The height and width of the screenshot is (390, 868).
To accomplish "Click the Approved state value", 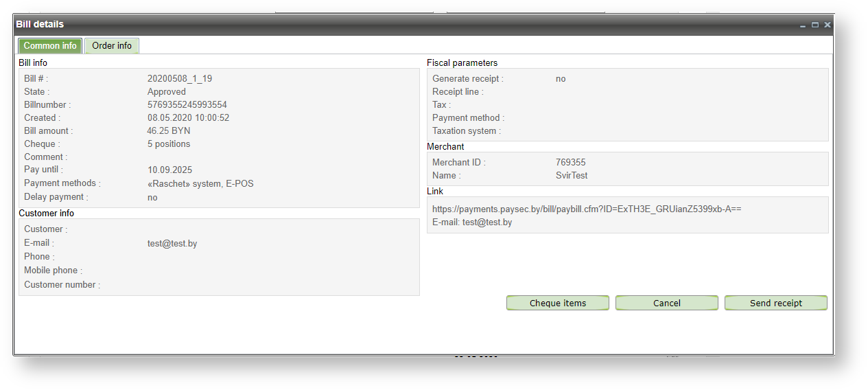I will point(167,92).
